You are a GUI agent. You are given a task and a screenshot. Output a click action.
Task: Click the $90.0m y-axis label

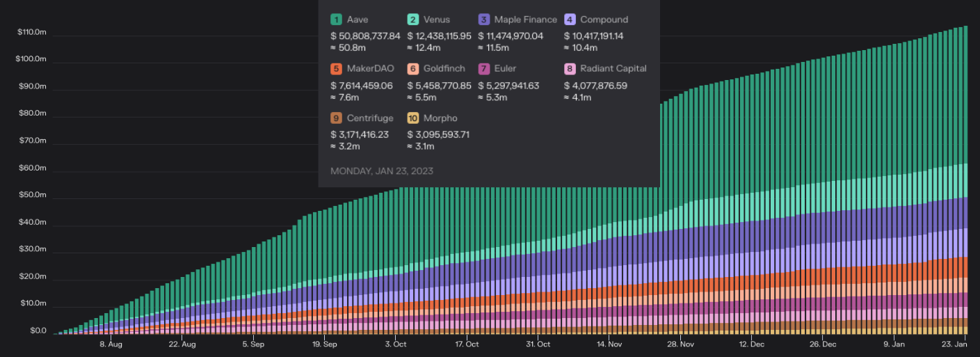33,86
